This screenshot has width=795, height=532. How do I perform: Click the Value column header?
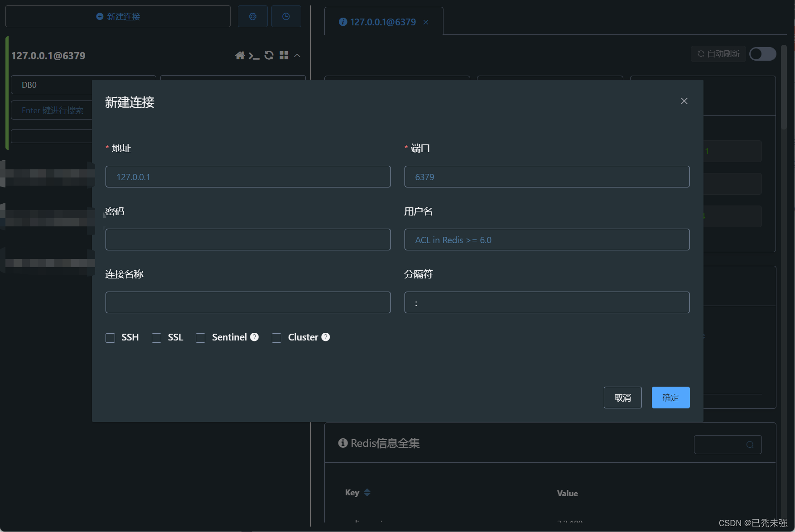(x=568, y=494)
